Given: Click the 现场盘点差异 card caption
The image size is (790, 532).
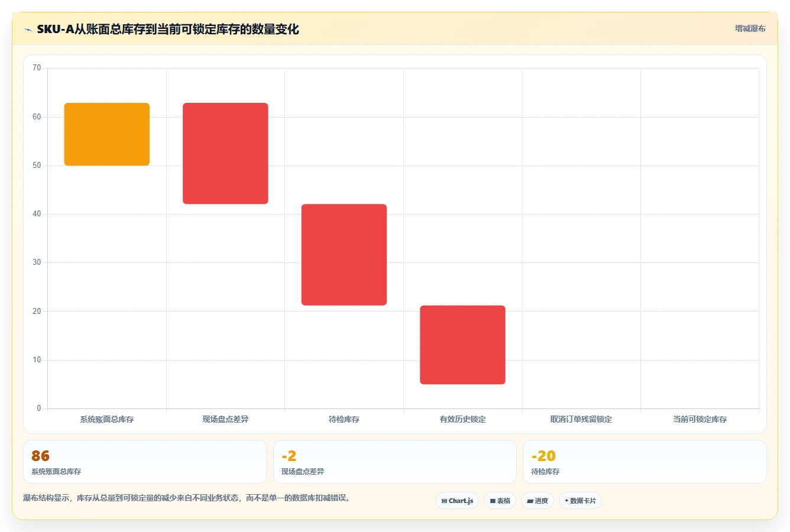Looking at the screenshot, I should coord(303,472).
